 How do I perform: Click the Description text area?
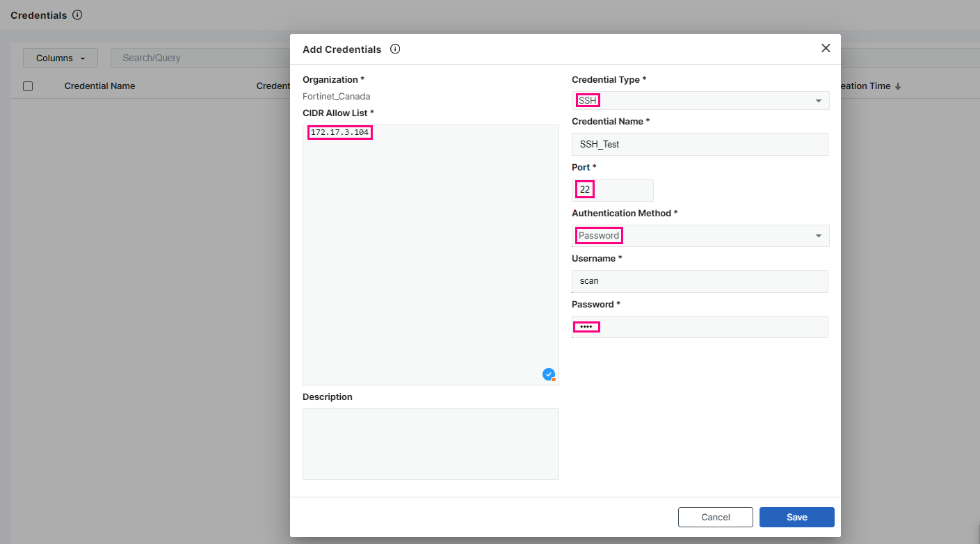point(431,444)
